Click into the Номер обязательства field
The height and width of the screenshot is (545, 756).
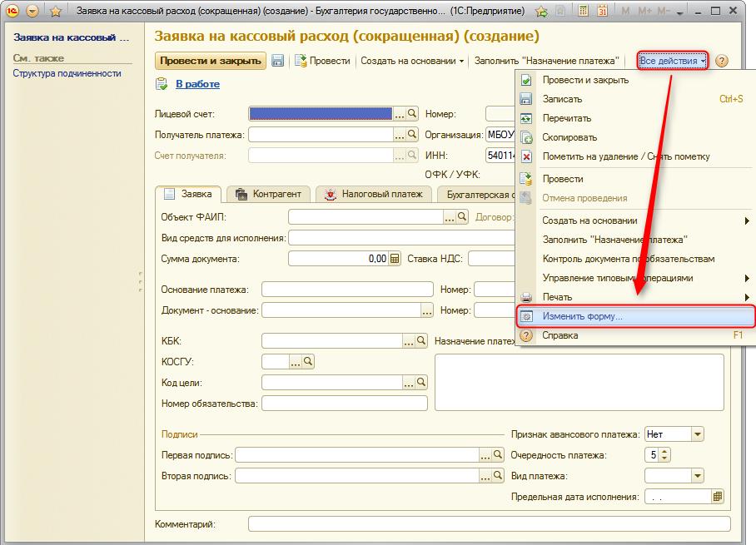344,404
